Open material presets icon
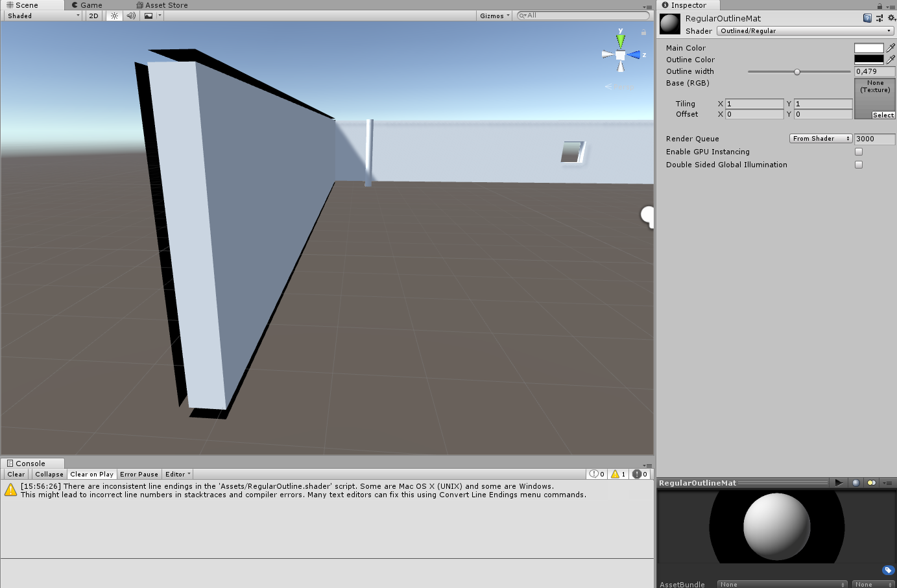This screenshot has height=588, width=897. point(879,18)
